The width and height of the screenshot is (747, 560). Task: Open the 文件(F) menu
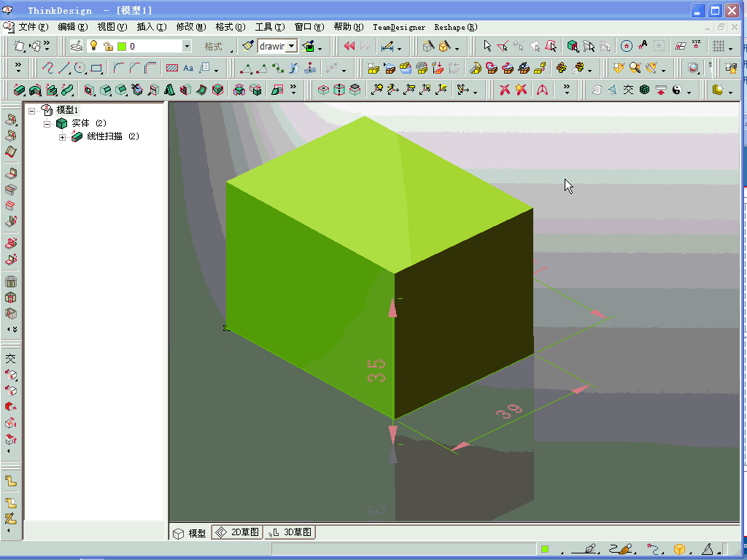34,27
